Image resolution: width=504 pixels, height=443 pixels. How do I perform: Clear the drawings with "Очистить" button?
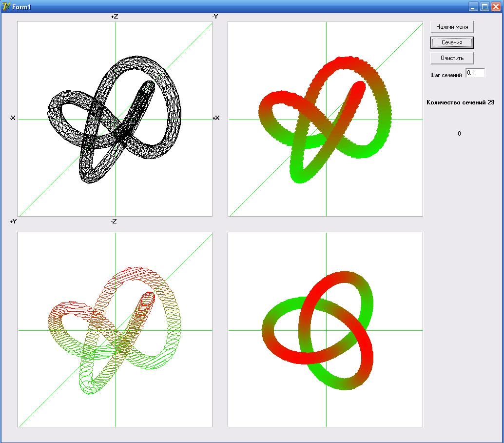pyautogui.click(x=452, y=58)
